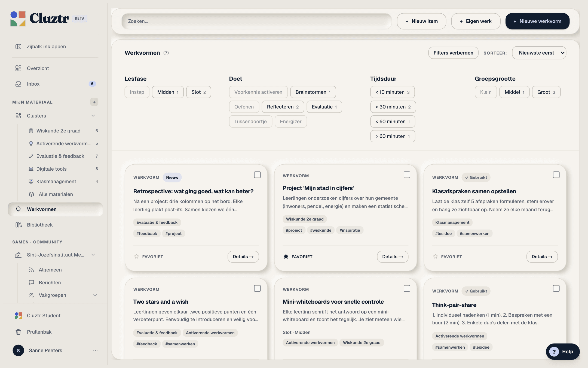This screenshot has height=368, width=588.
Task: Filter by Reflecteren doel chip
Action: (x=283, y=107)
